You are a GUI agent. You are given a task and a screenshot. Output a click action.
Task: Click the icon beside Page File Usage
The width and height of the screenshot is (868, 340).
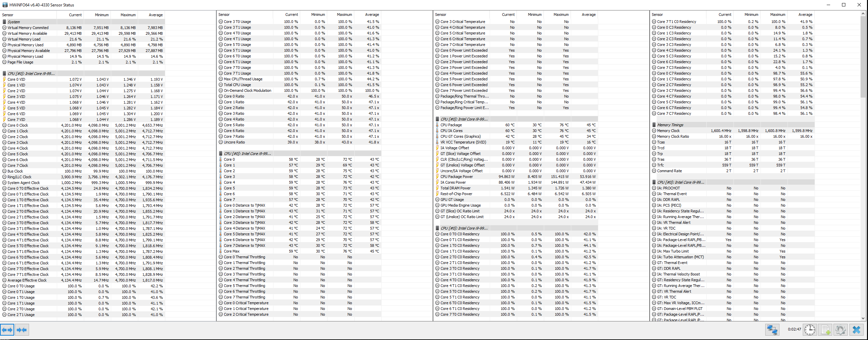click(4, 62)
